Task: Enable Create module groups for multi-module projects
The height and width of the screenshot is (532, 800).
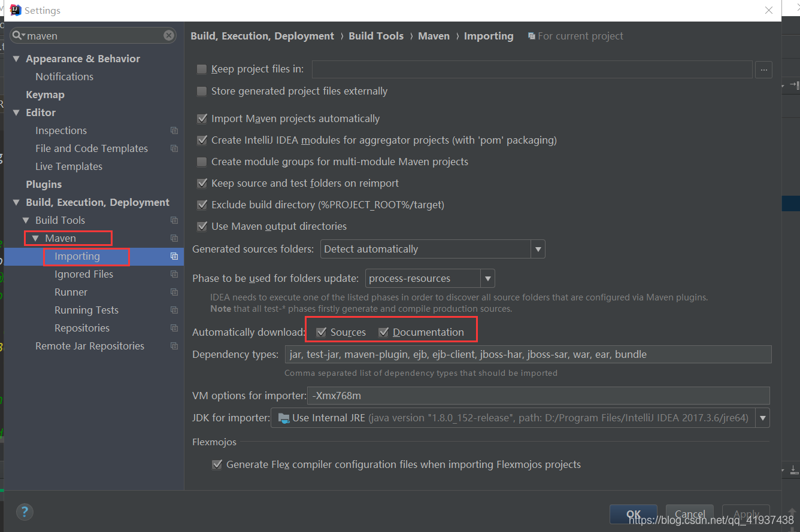Action: click(202, 162)
